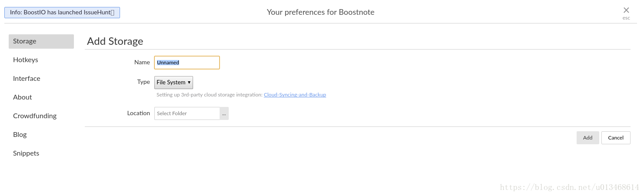This screenshot has height=196, width=644.
Task: Open the Blog tab
Action: tap(20, 135)
